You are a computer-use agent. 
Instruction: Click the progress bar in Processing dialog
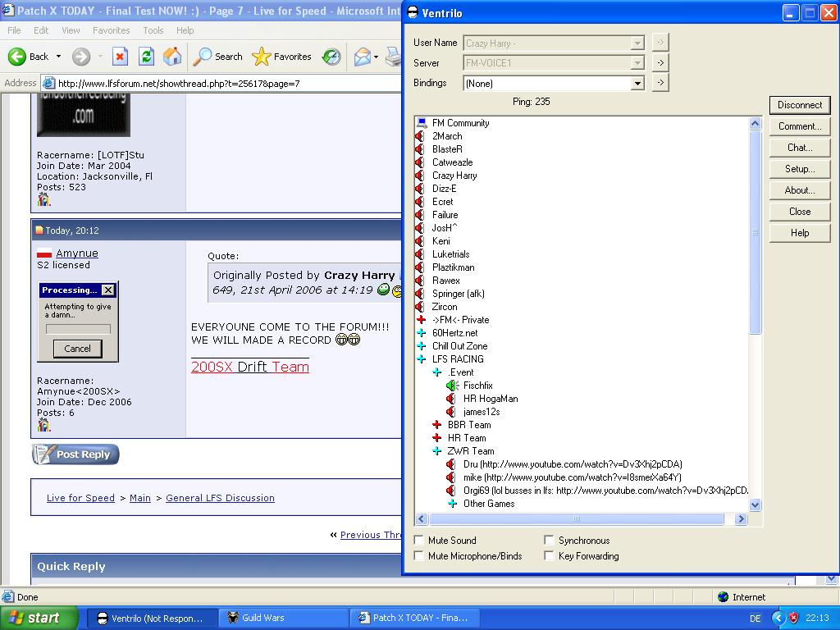click(x=78, y=329)
